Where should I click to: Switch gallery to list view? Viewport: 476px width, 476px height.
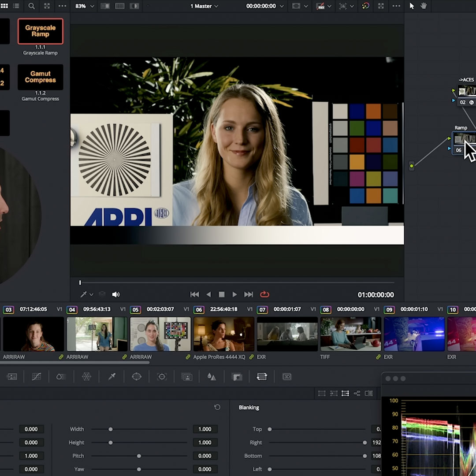(16, 6)
